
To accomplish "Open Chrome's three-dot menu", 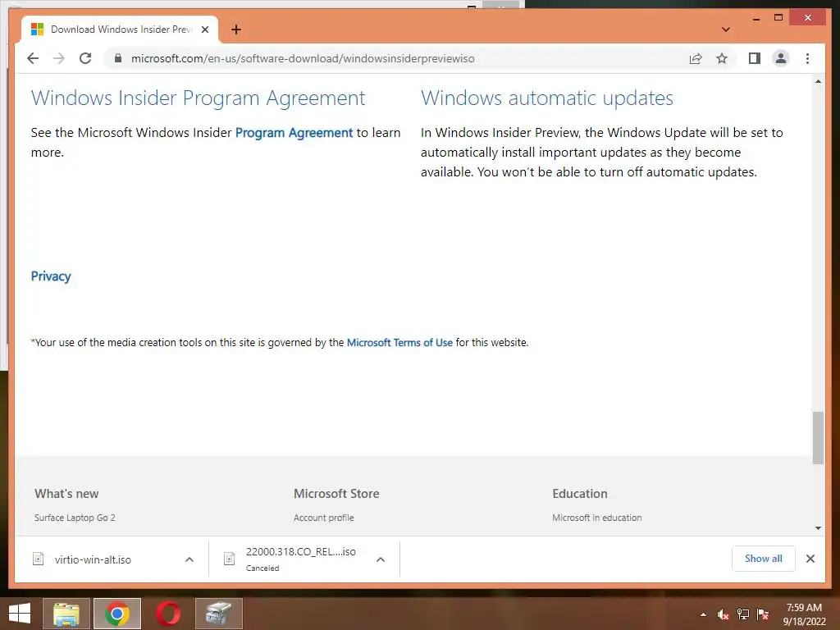I will [807, 58].
